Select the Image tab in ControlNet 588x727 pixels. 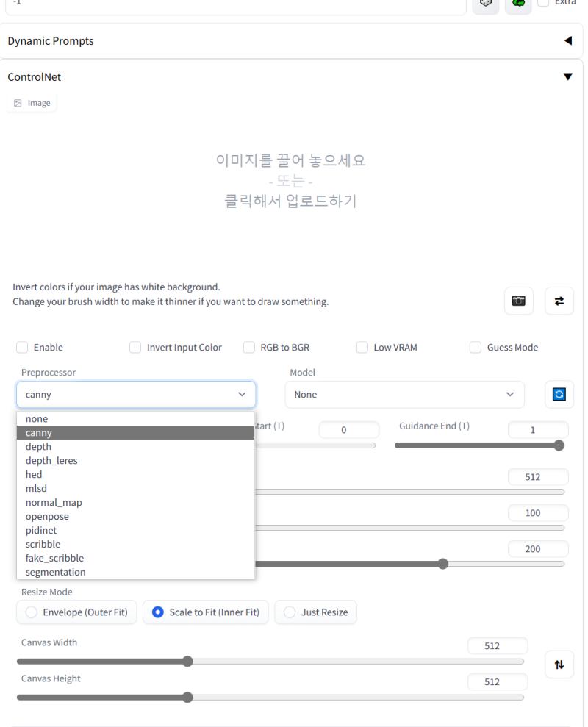click(x=32, y=102)
